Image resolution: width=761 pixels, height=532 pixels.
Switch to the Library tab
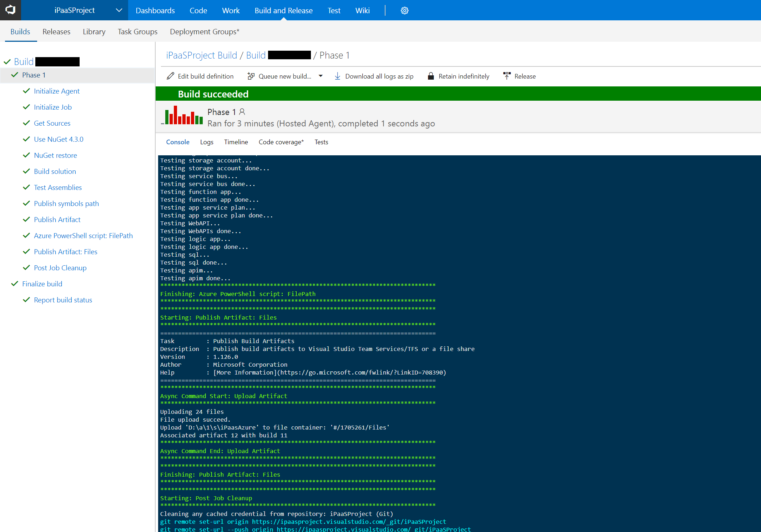click(x=94, y=31)
